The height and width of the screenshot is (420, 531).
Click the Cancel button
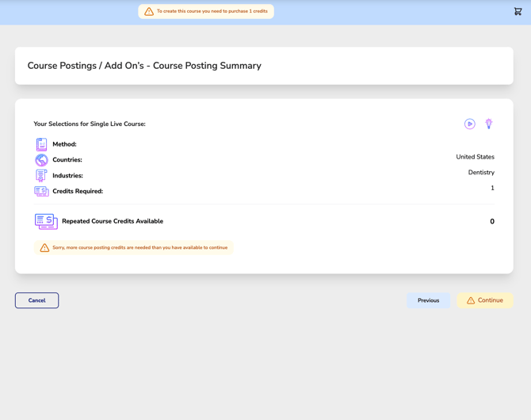pos(37,300)
